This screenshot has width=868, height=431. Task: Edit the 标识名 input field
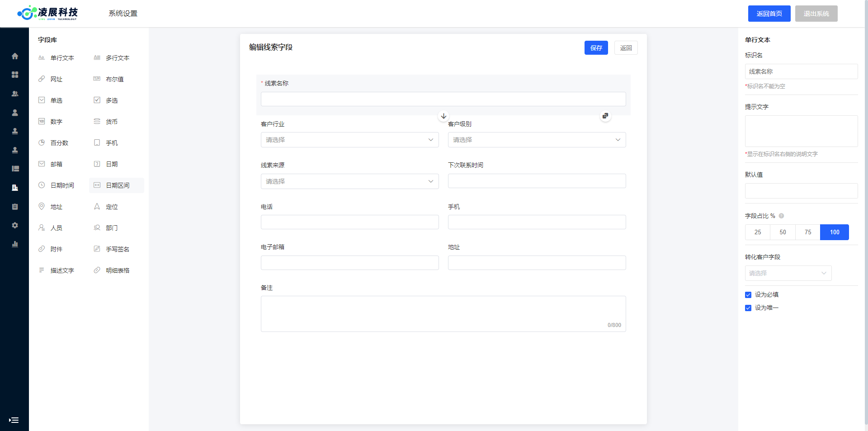pos(802,71)
